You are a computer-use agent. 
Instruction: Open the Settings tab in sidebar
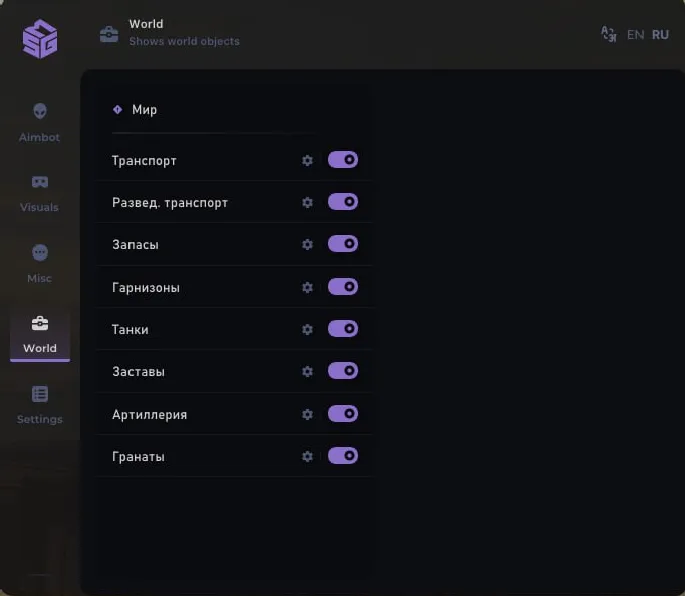coord(40,403)
